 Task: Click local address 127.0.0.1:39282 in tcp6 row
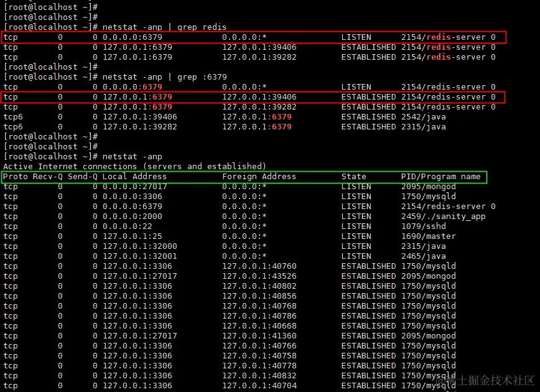tap(140, 127)
